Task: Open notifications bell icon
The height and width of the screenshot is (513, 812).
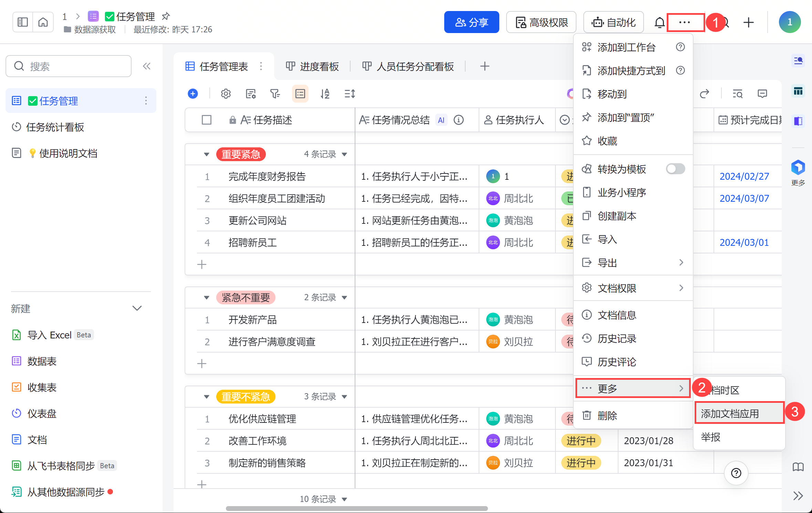Action: coord(659,22)
